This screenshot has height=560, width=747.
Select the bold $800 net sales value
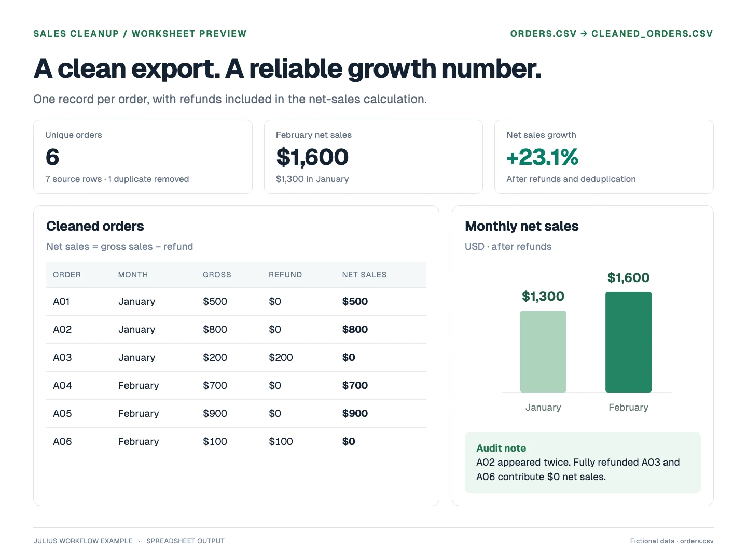coord(355,330)
